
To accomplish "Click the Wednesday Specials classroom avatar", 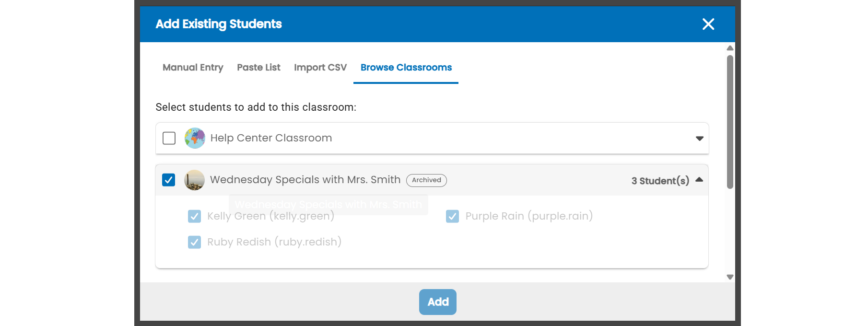I will point(194,180).
